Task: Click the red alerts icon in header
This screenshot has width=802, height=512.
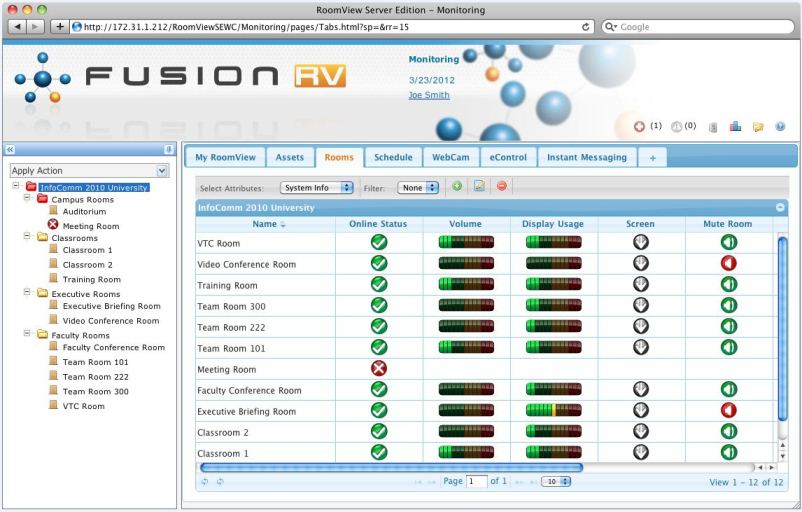Action: (640, 126)
